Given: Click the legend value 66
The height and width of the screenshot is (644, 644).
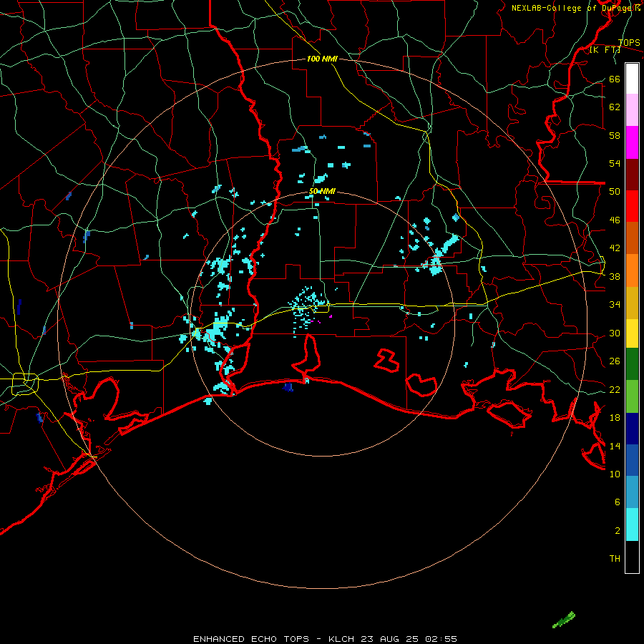Looking at the screenshot, I should click(x=615, y=79).
